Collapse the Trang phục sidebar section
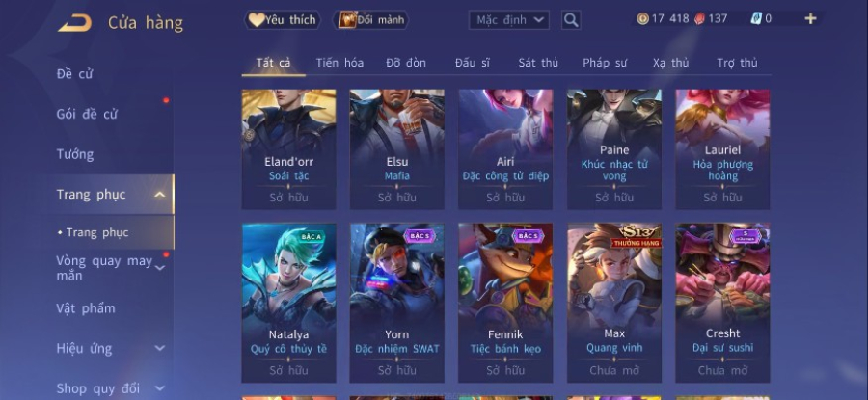The height and width of the screenshot is (400, 868). tap(159, 194)
